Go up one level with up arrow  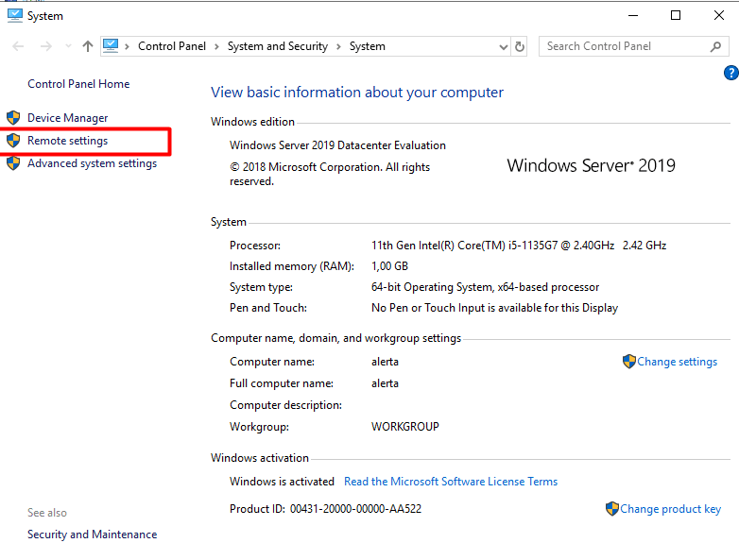[88, 46]
